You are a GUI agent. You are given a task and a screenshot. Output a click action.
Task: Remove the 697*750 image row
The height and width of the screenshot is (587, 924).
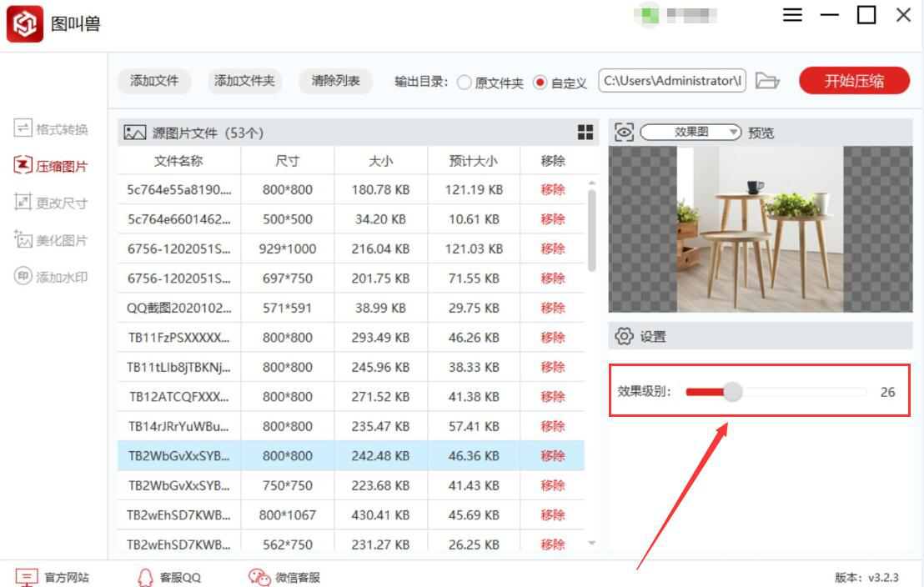tap(553, 278)
